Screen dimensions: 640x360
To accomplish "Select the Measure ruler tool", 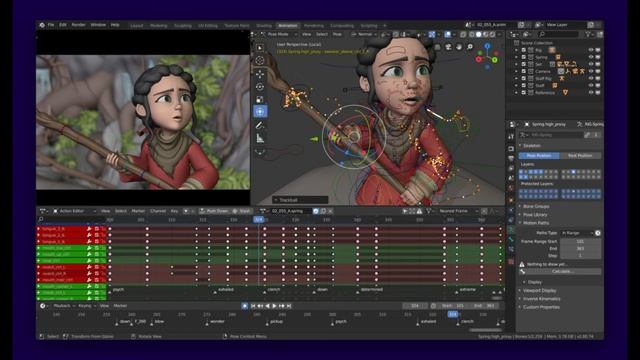I will pos(260,139).
